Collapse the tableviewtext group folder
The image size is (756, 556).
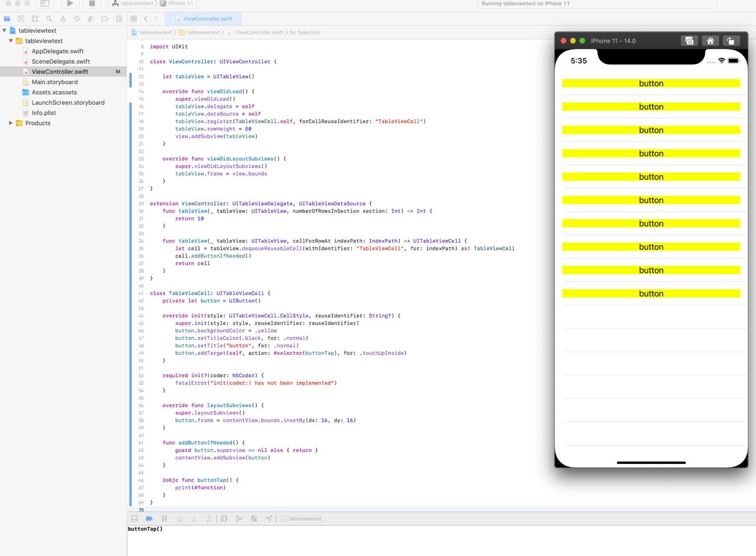point(11,41)
